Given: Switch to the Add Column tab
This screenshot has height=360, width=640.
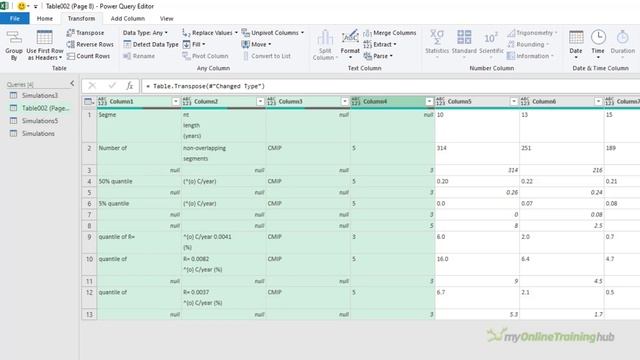Looking at the screenshot, I should point(127,18).
